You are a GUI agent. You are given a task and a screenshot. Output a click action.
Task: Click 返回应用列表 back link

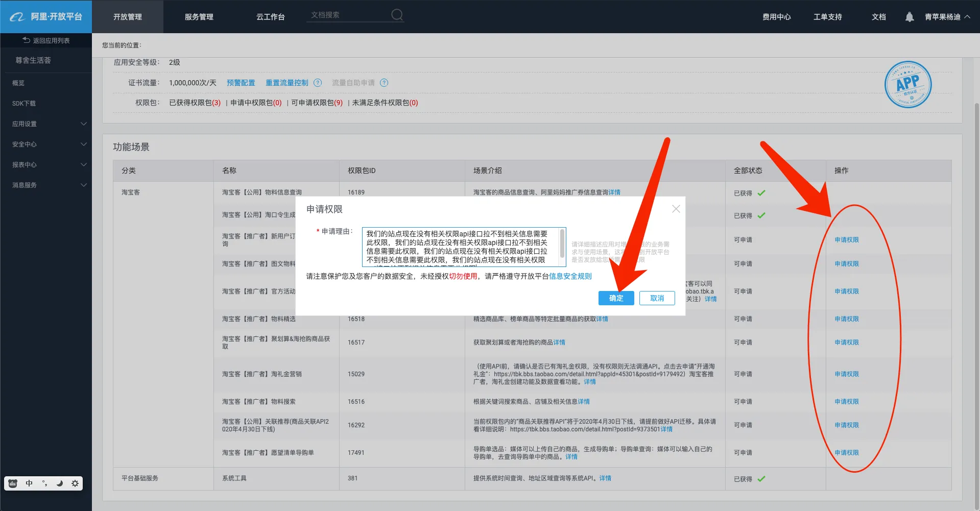(46, 40)
